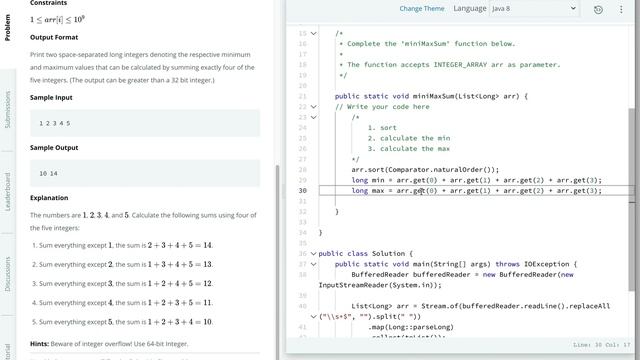Collapse the inner comment fold at line 23
Viewport: 640px width, 360px height.
[313, 118]
